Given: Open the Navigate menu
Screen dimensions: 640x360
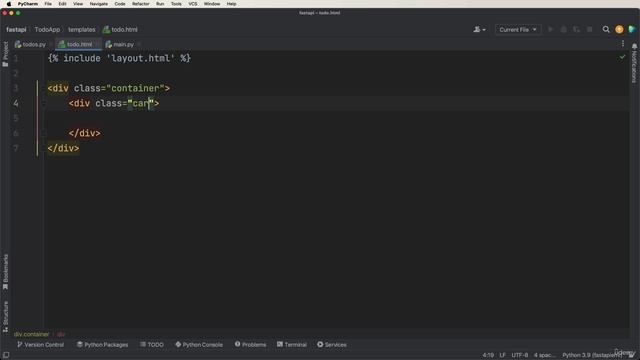Looking at the screenshot, I should tap(99, 4).
